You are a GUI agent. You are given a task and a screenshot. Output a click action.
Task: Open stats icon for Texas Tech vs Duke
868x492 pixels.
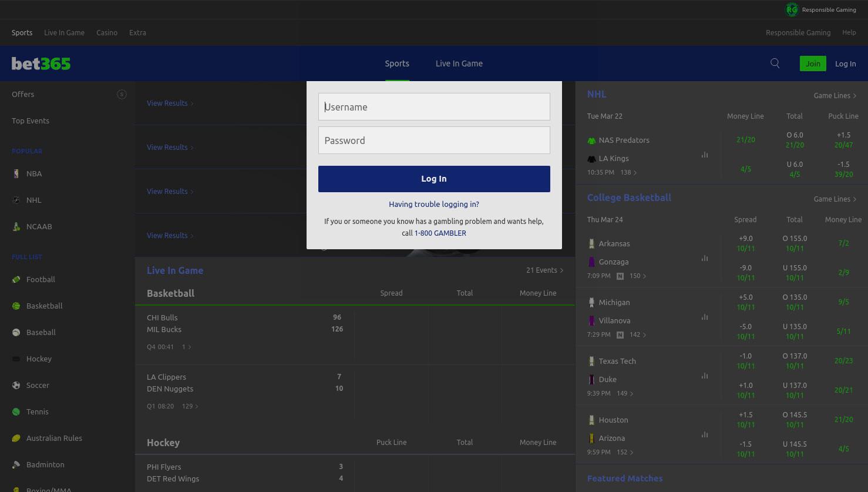pyautogui.click(x=705, y=376)
